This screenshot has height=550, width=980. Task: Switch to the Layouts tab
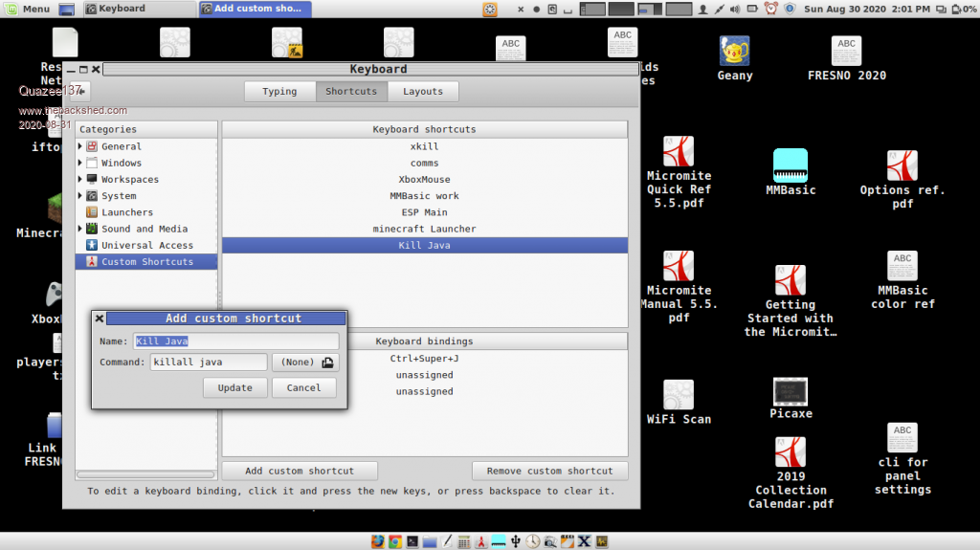(423, 92)
